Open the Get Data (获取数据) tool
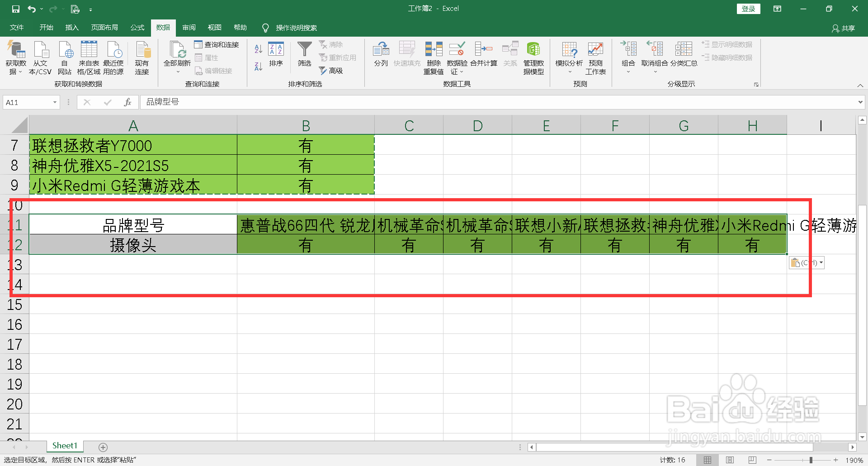The image size is (868, 466). 16,58
